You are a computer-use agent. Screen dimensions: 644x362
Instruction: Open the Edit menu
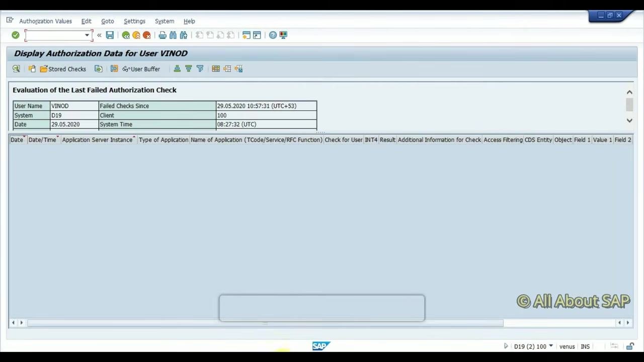tap(87, 21)
